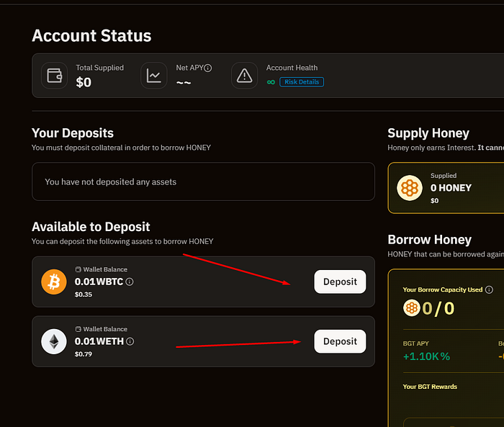Click the small wallet icon in WETH row
This screenshot has width=504, height=427.
tap(78, 329)
